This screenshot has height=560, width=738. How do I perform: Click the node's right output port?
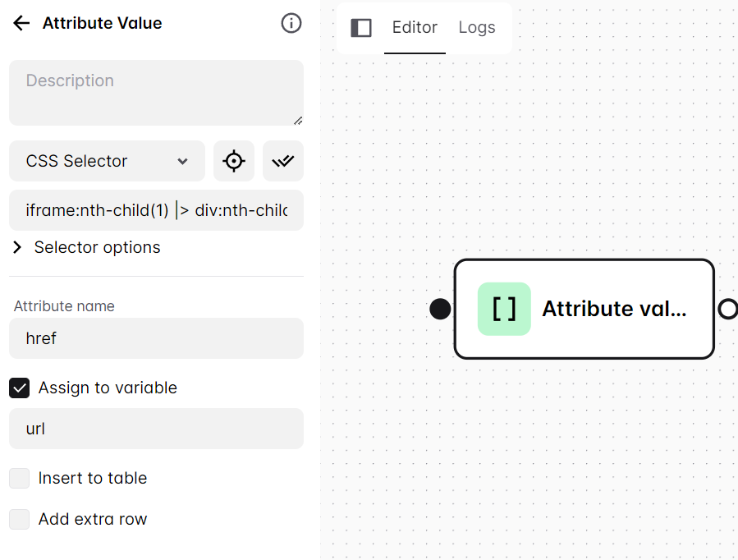[x=727, y=309]
